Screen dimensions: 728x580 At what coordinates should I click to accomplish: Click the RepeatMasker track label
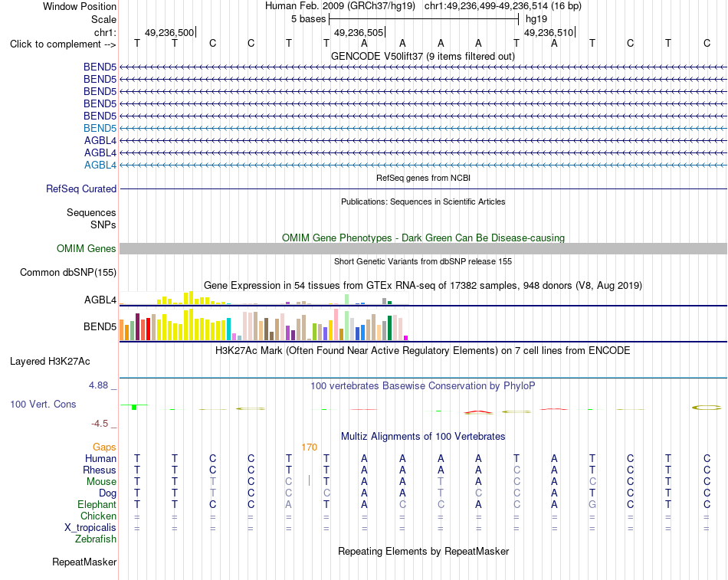tap(84, 562)
